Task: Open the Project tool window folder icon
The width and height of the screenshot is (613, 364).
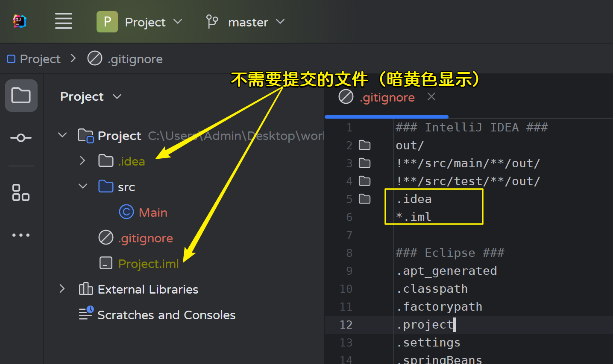Action: coord(21,96)
